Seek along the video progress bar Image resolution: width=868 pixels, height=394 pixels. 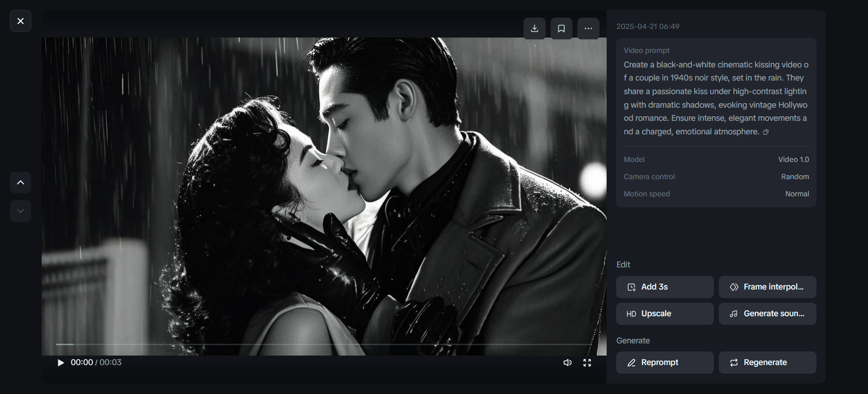[324, 344]
